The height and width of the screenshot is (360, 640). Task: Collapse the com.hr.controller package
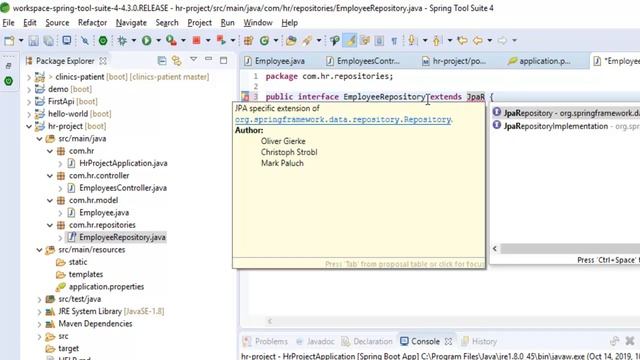pyautogui.click(x=50, y=176)
